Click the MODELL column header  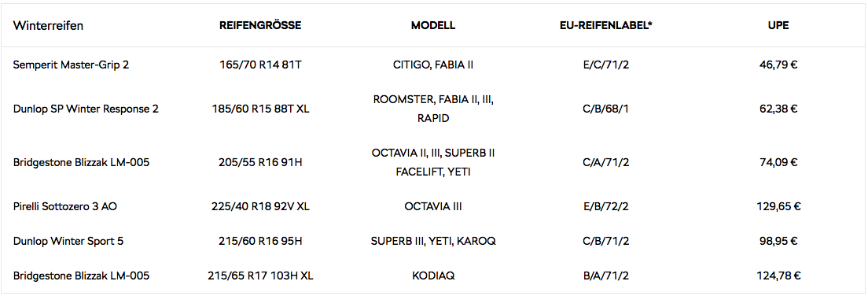[433, 26]
